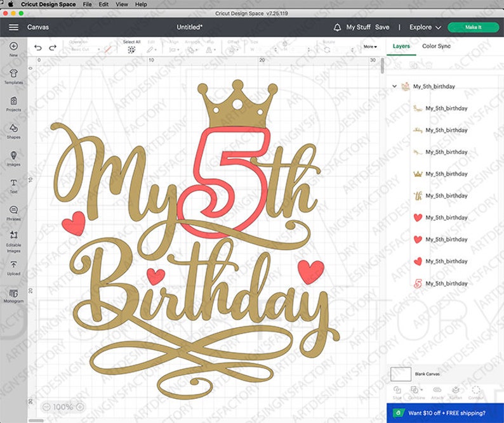Open the hamburger main menu

[13, 27]
